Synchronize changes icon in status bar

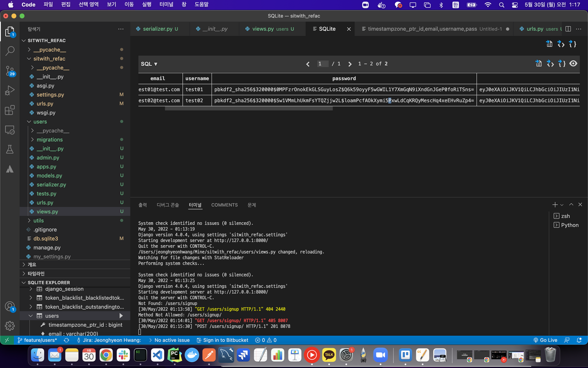[67, 340]
